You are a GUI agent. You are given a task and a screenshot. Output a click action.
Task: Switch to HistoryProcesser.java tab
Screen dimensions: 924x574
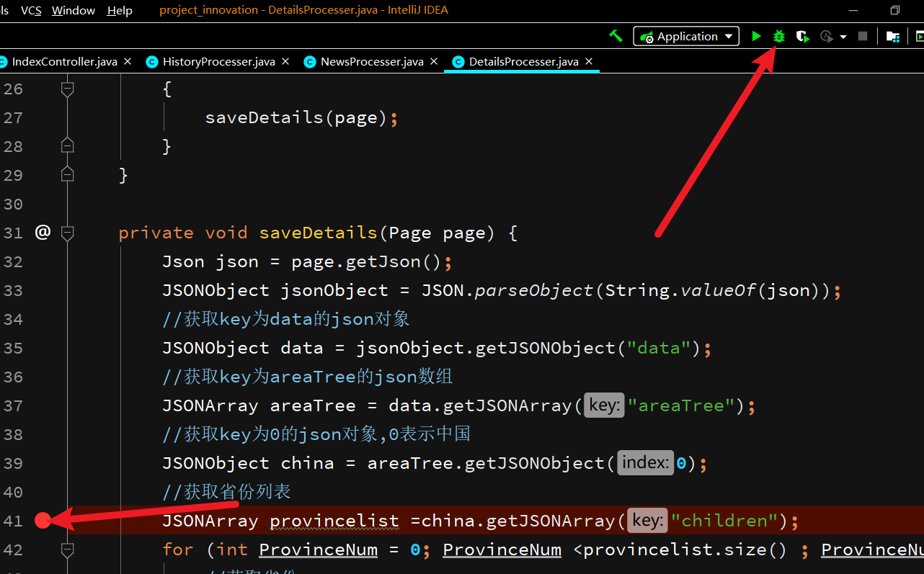(218, 62)
